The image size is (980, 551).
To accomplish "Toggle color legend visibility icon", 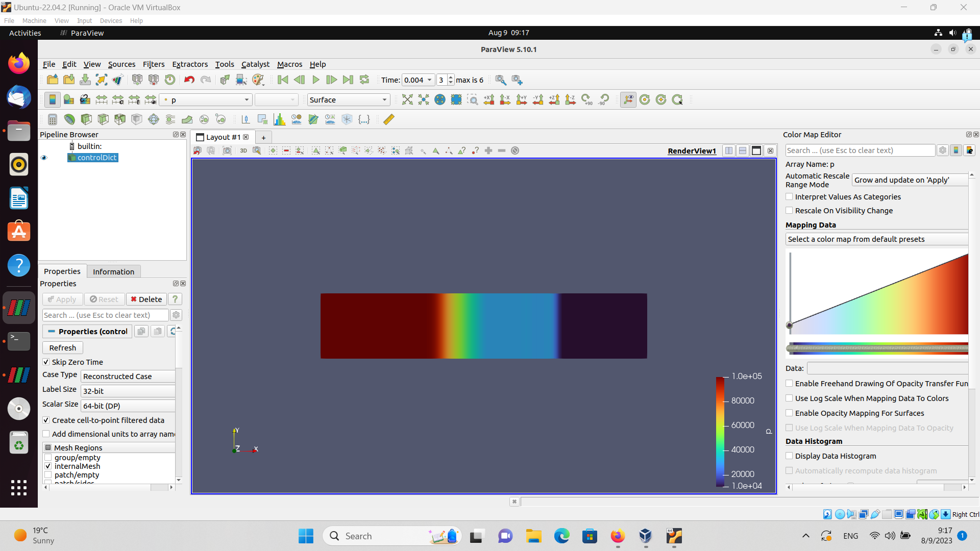I will pos(52,100).
